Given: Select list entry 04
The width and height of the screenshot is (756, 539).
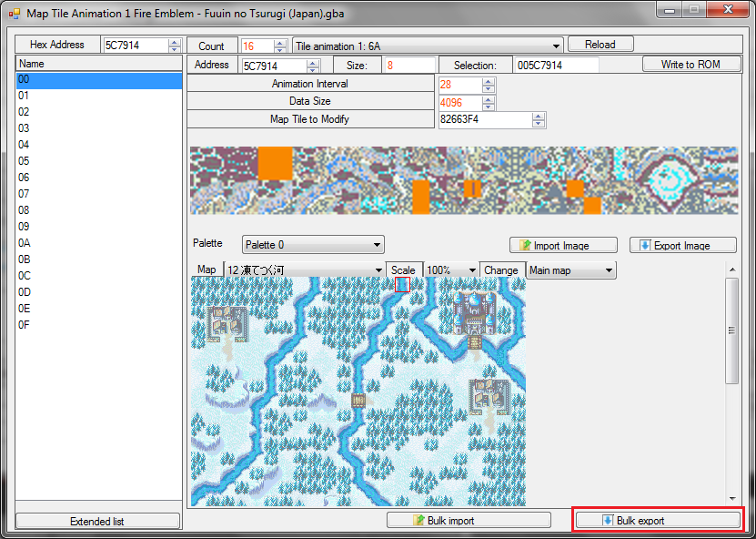Looking at the screenshot, I should pyautogui.click(x=99, y=145).
